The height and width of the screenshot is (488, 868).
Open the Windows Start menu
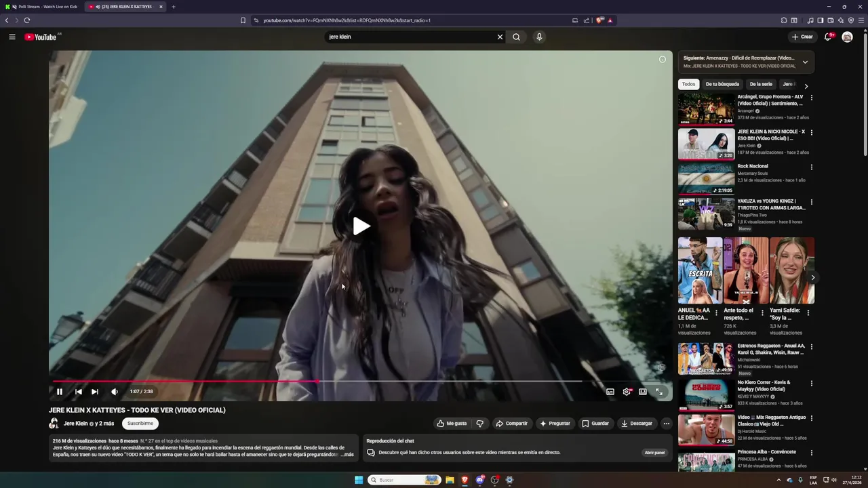point(359,480)
